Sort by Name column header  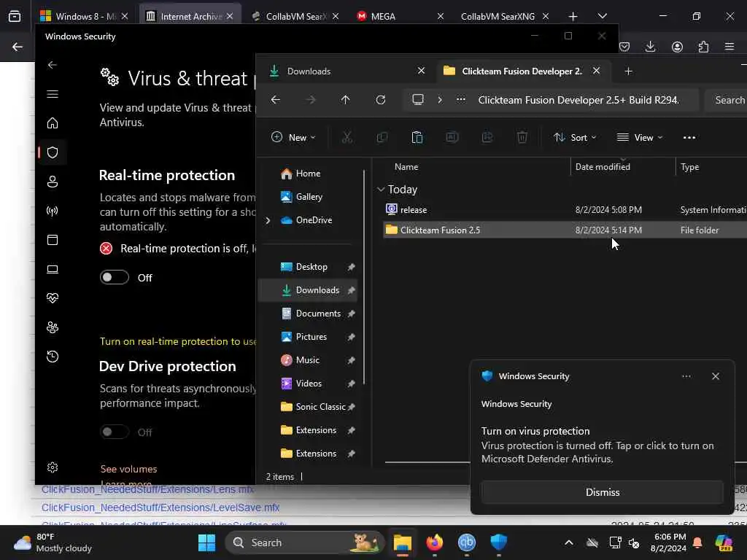tap(406, 167)
